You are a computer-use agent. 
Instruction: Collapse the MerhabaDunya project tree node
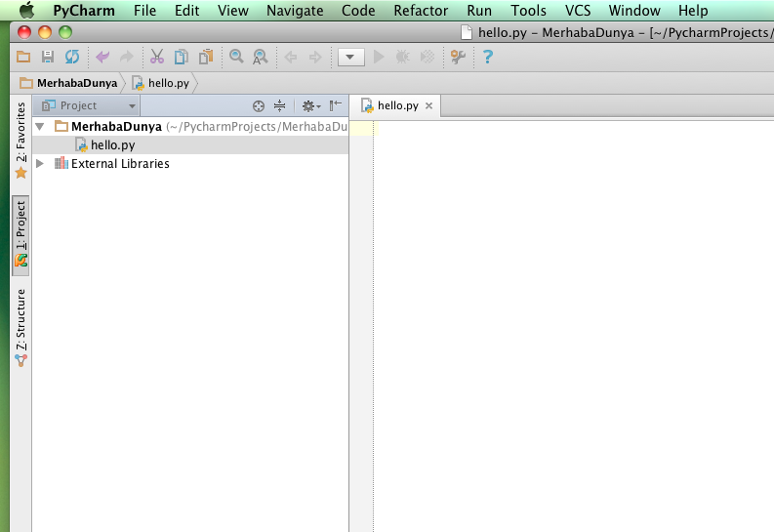pos(40,126)
